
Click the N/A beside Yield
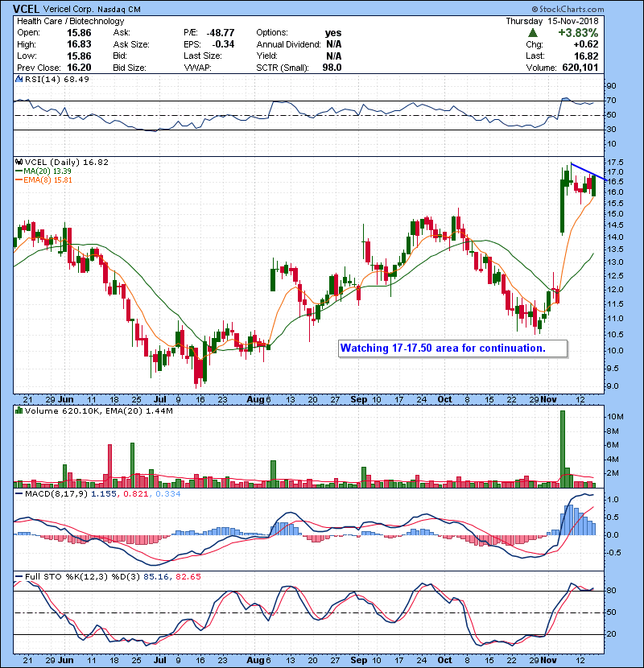334,56
